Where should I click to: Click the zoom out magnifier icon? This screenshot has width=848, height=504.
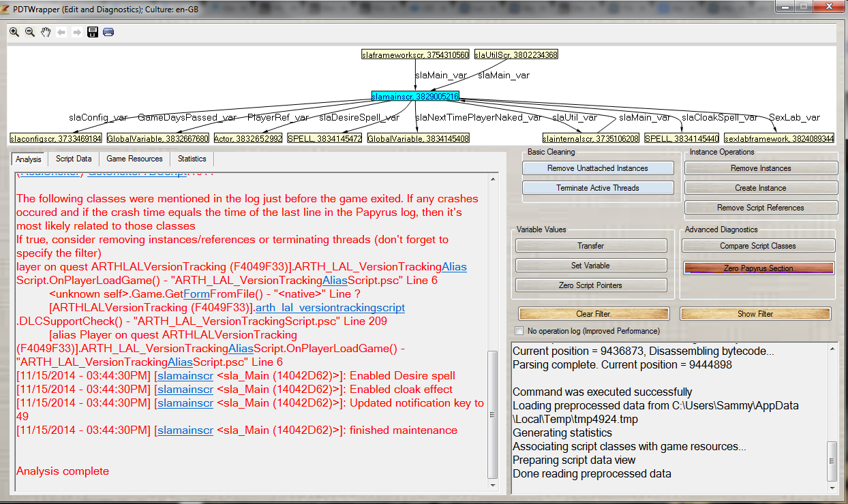click(30, 32)
